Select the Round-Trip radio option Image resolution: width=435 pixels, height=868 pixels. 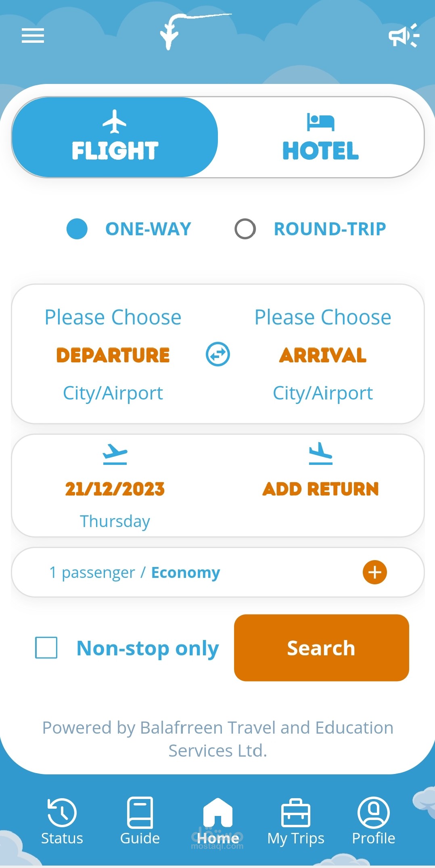coord(245,229)
